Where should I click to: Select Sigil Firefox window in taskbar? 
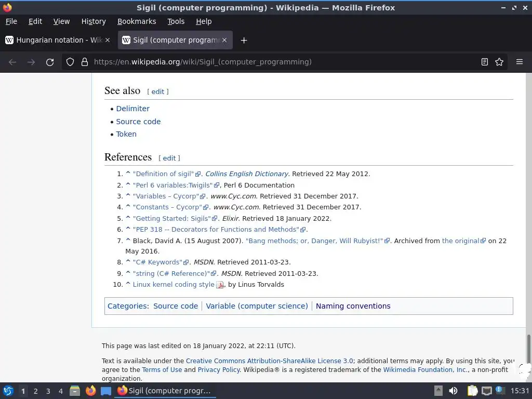[166, 391]
